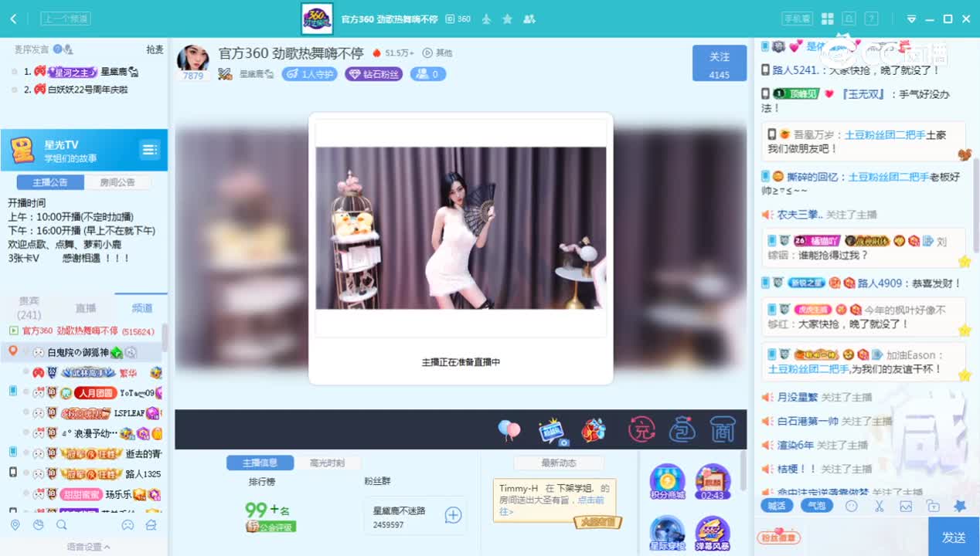Go back using the left arrow icon
Viewport: 980px width, 556px height.
coord(14,19)
